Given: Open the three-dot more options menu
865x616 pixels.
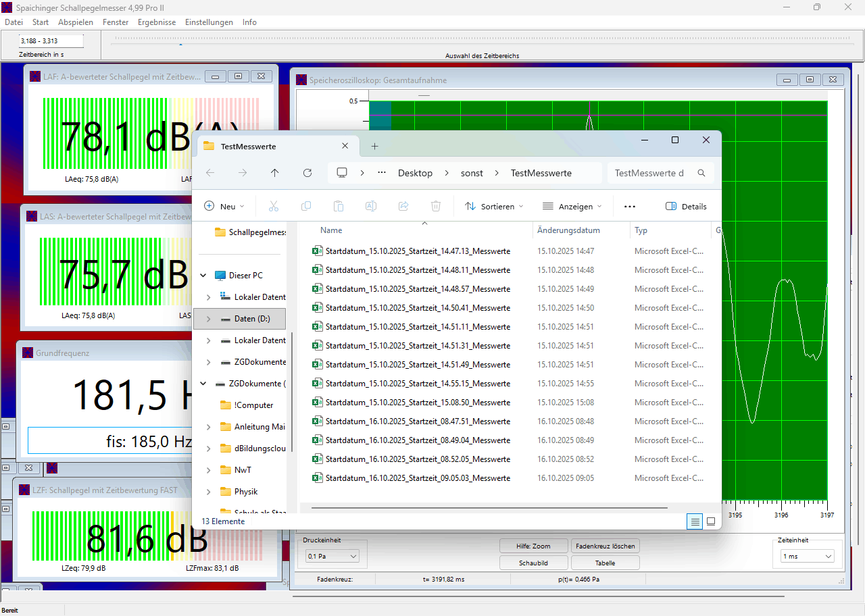Looking at the screenshot, I should pos(630,207).
